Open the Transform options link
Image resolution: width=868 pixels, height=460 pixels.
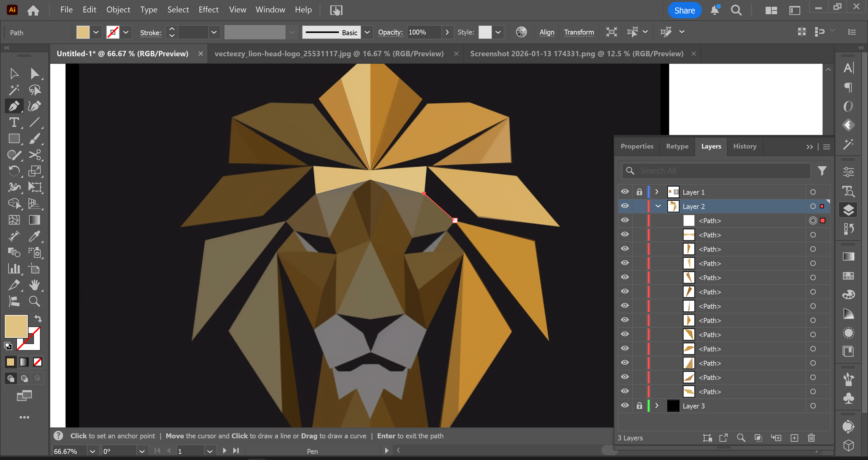pos(579,32)
